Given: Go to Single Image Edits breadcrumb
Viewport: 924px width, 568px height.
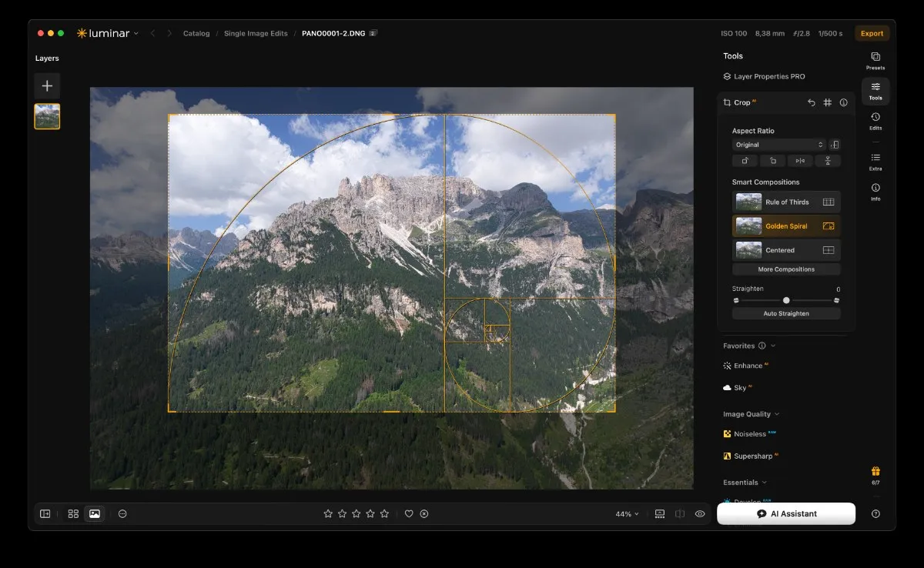Looking at the screenshot, I should point(256,33).
